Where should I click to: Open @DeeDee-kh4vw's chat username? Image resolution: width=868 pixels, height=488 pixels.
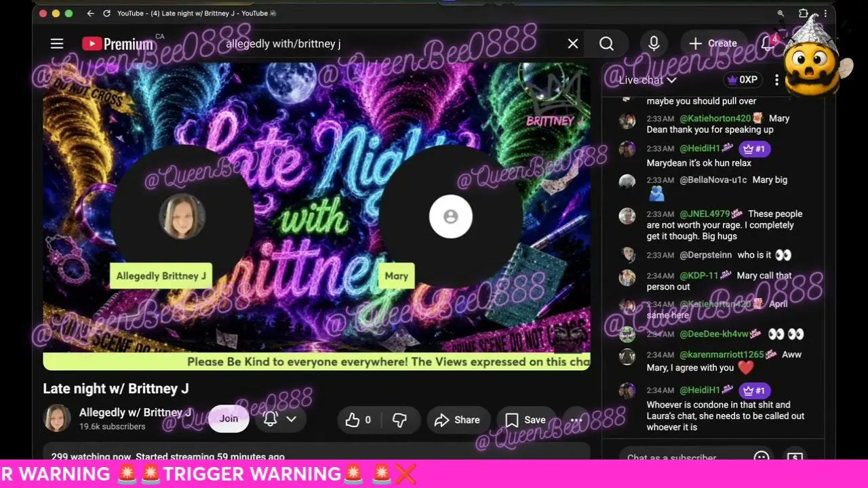(714, 334)
